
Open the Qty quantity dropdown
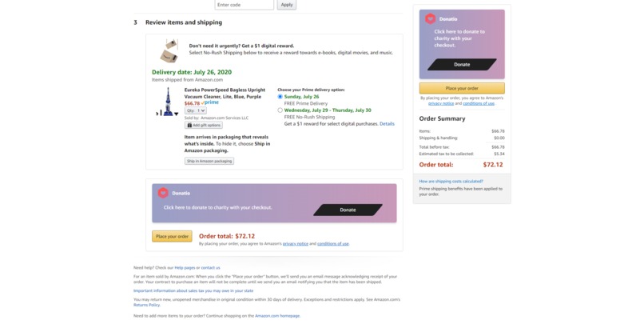click(x=196, y=110)
